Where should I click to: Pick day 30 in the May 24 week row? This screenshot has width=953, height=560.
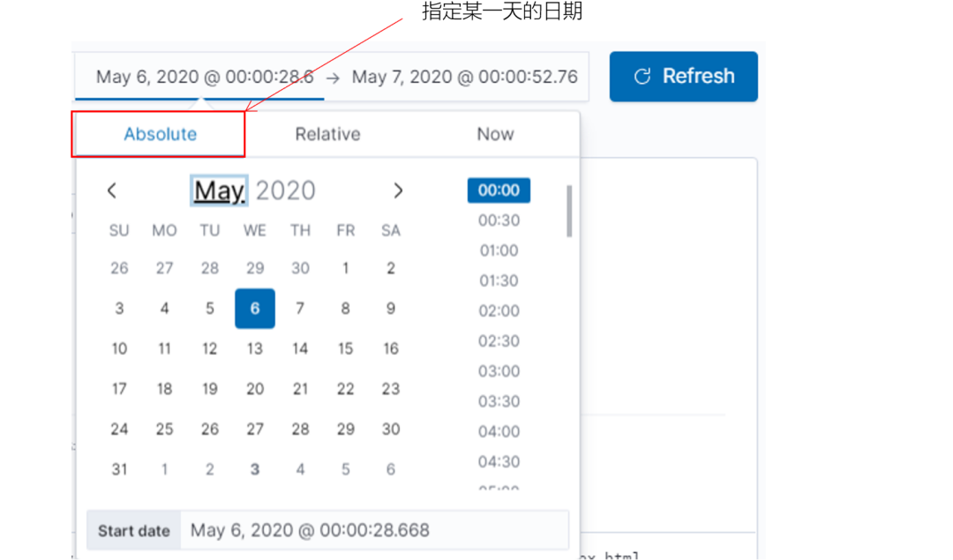tap(391, 429)
